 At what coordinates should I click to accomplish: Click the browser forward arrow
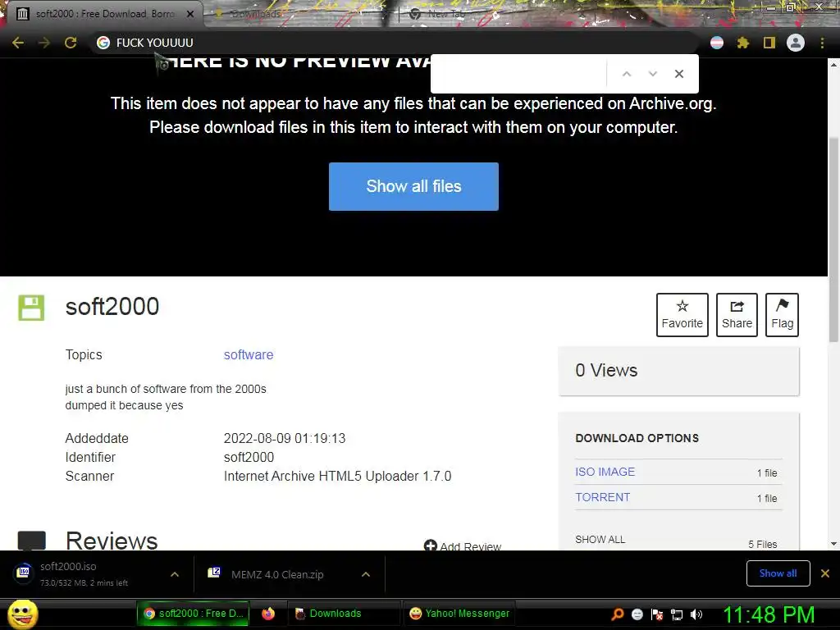coord(44,43)
